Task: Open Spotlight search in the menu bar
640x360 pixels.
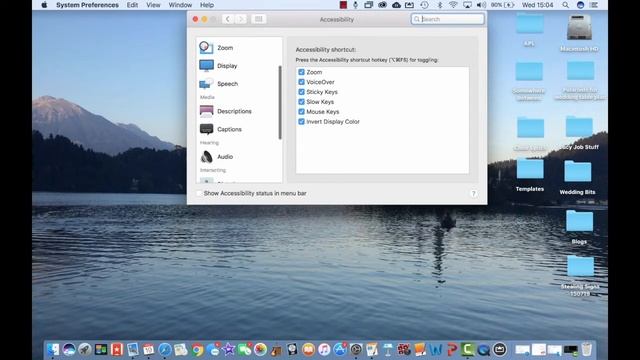Action: coord(565,5)
